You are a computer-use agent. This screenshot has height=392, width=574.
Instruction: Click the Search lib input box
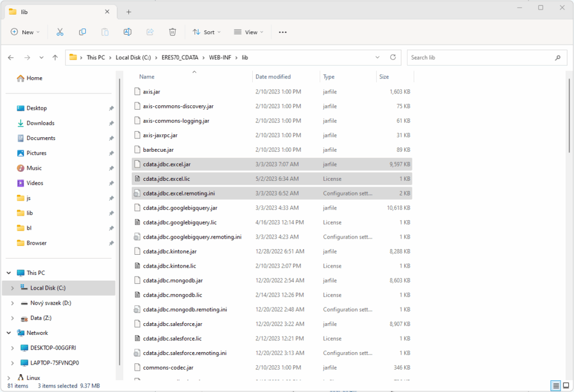[479, 57]
